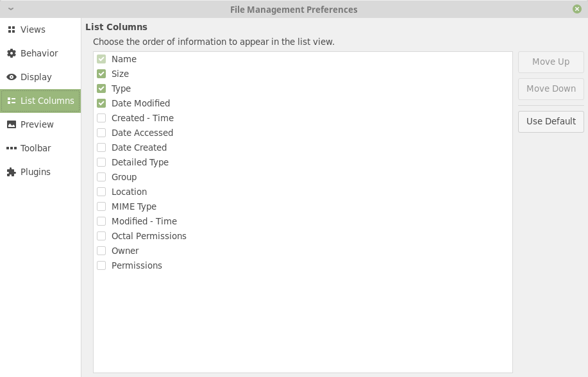Click the Move Down button

point(551,88)
